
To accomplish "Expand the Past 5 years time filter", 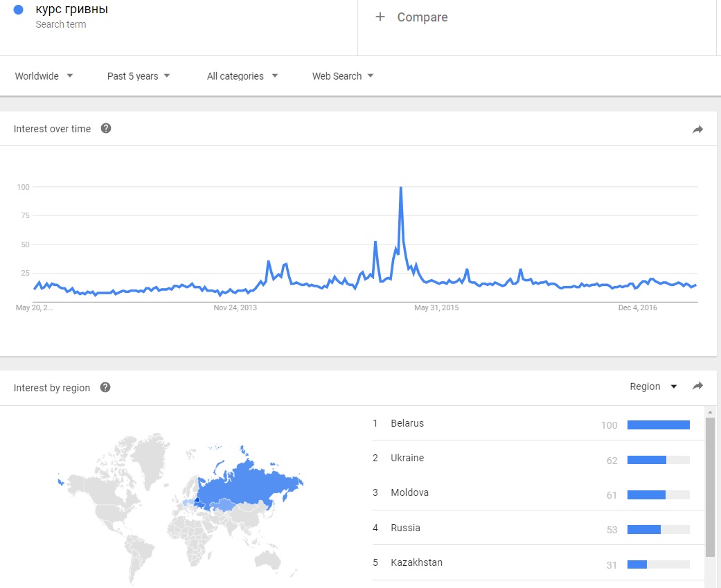I will (x=139, y=76).
